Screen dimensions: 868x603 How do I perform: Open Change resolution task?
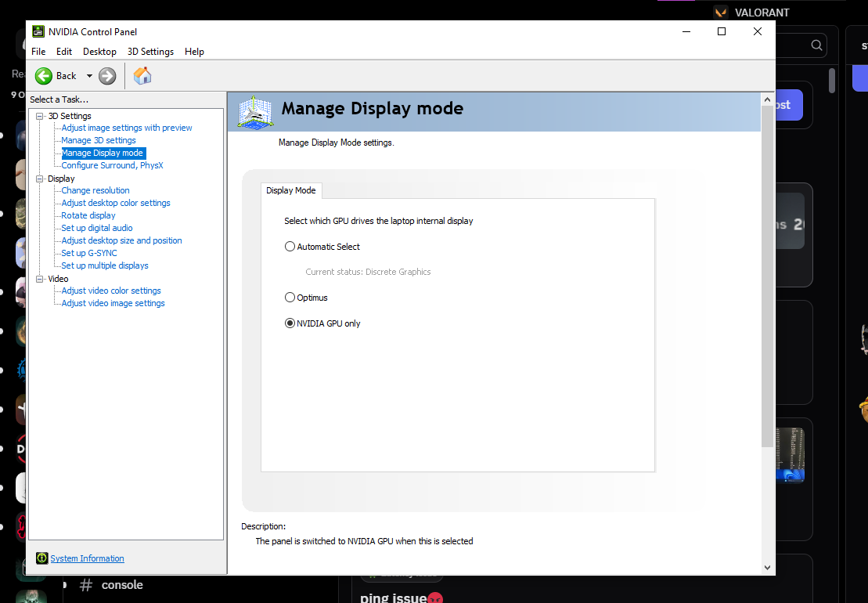pos(95,190)
